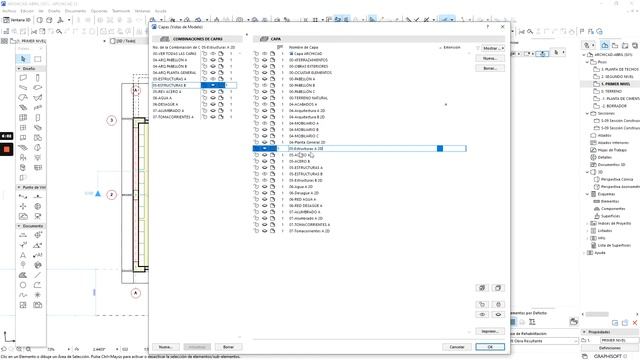The height and width of the screenshot is (360, 640).
Task: Toggle visibility eye of layer 00-TERRENO NATURAL
Action: pos(264,98)
